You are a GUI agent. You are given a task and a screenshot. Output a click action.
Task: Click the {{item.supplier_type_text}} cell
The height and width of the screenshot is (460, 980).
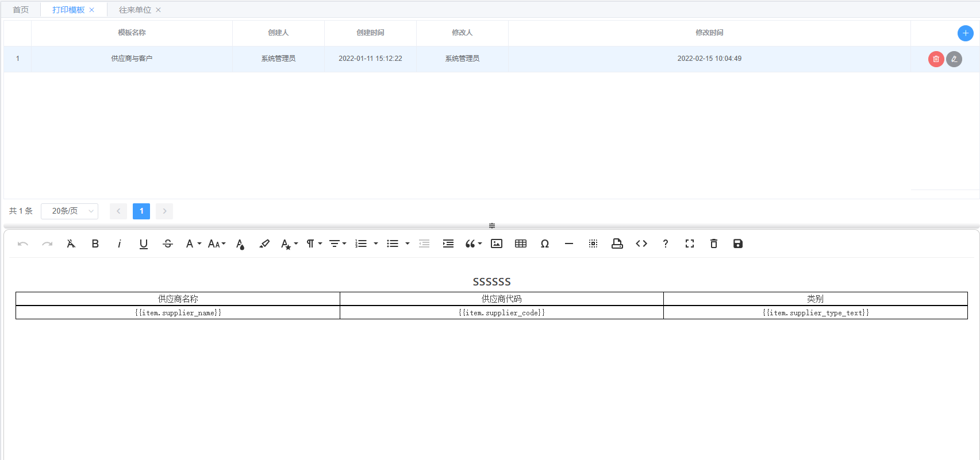(816, 312)
